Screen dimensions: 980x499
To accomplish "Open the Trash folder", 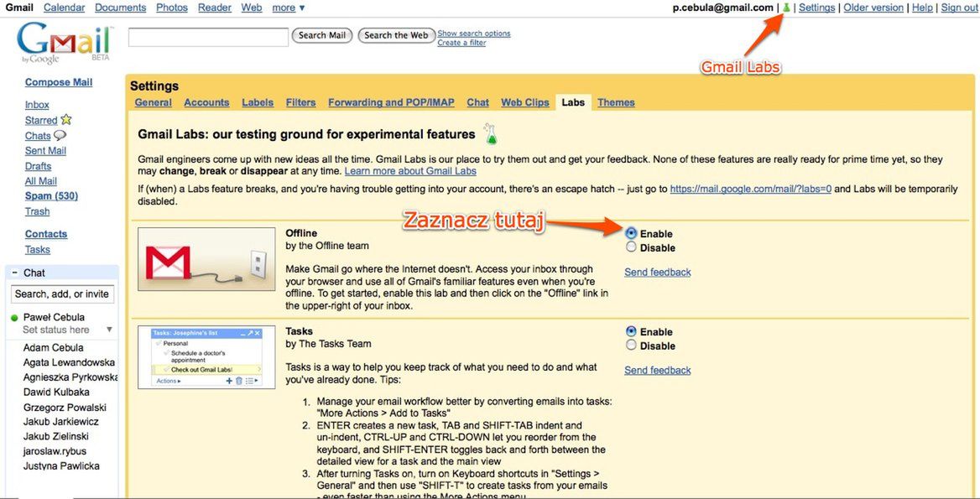I will tap(38, 211).
